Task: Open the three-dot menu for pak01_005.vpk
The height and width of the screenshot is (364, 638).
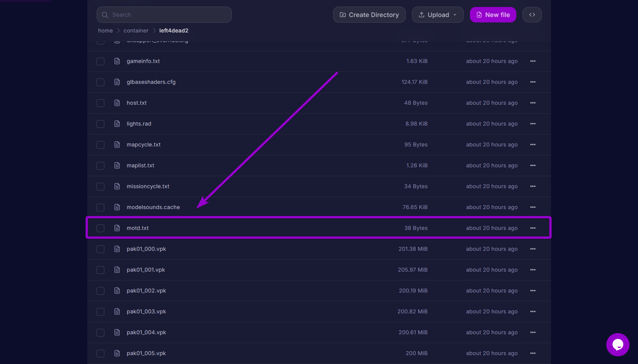Action: (533, 353)
